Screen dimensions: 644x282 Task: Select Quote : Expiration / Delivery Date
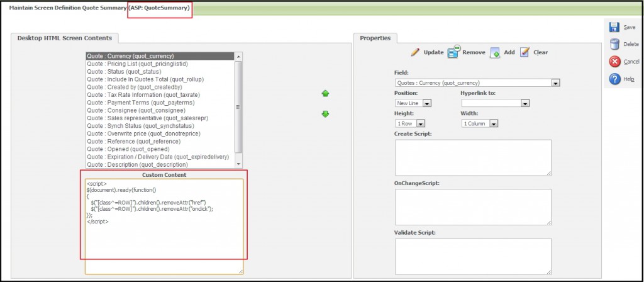[x=160, y=157]
